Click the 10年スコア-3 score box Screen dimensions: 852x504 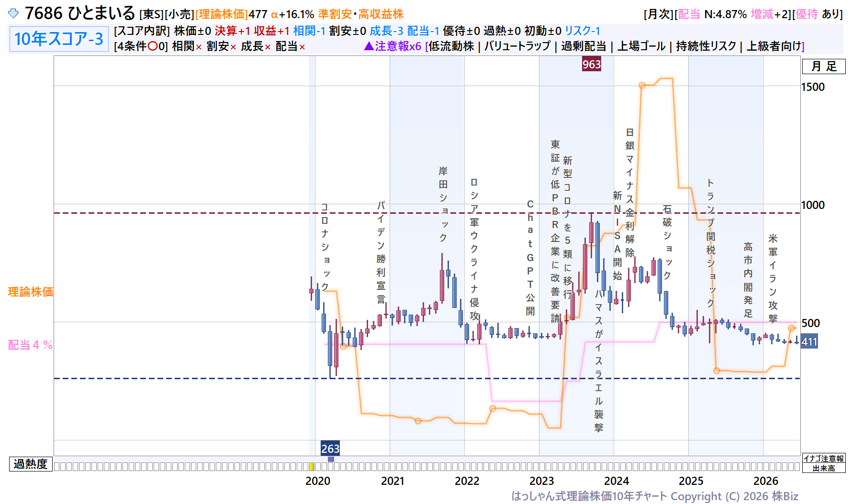coord(59,39)
